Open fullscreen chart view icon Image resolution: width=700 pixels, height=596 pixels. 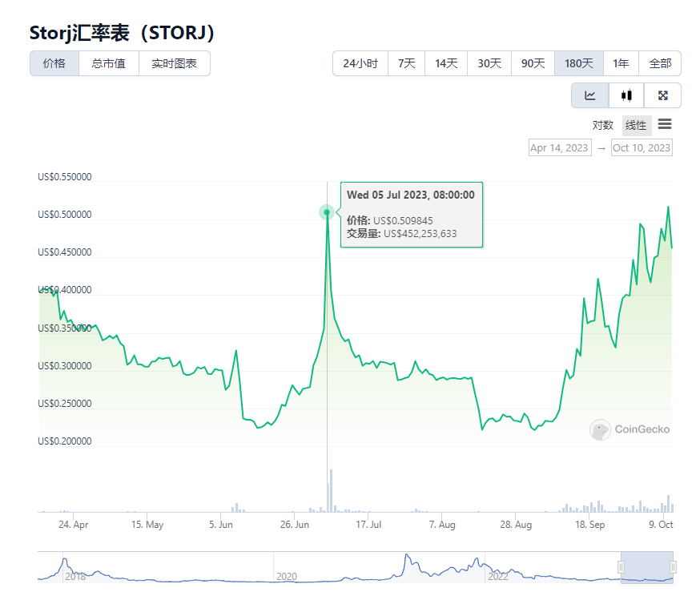click(662, 95)
